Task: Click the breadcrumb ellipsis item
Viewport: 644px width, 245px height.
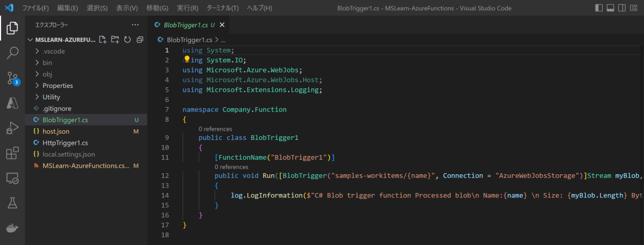Action: 223,40
